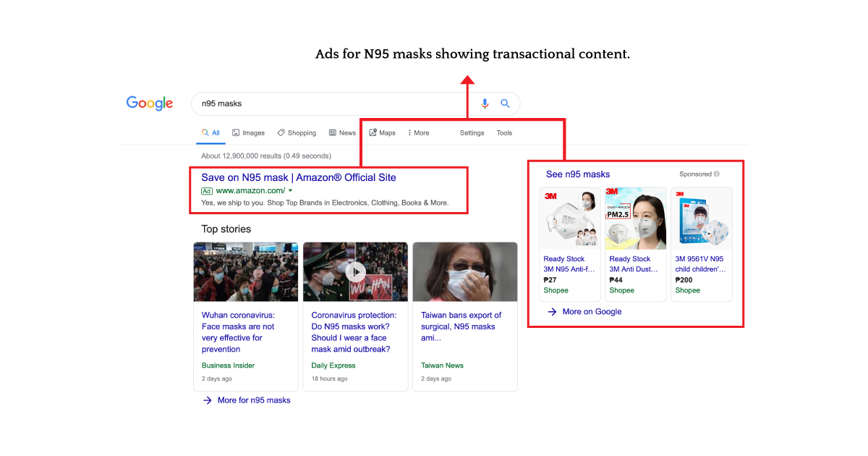This screenshot has width=868, height=456.
Task: Click the Google logo
Action: [x=150, y=104]
